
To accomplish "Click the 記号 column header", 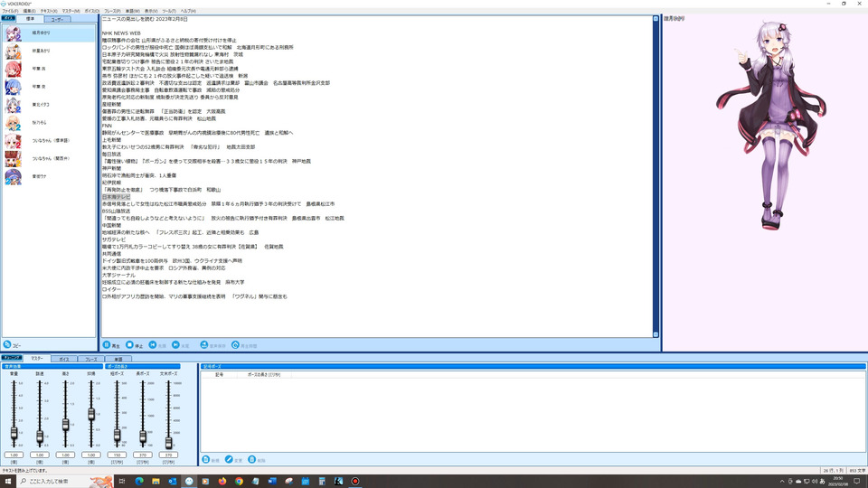I will coord(219,374).
